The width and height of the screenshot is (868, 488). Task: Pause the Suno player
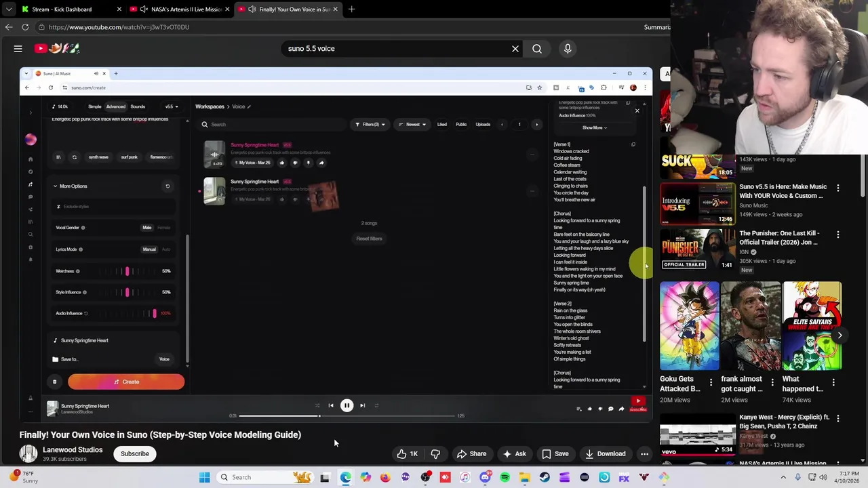[347, 406]
